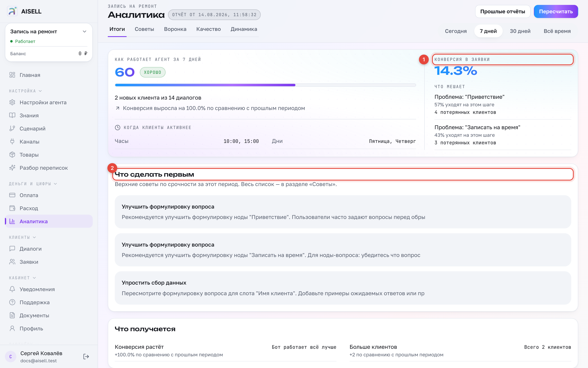The height and width of the screenshot is (368, 588).
Task: Click the docs@aisell.test email text
Action: 39,361
